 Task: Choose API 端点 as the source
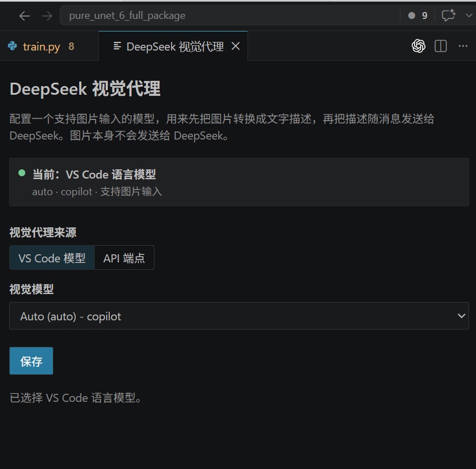coord(124,258)
